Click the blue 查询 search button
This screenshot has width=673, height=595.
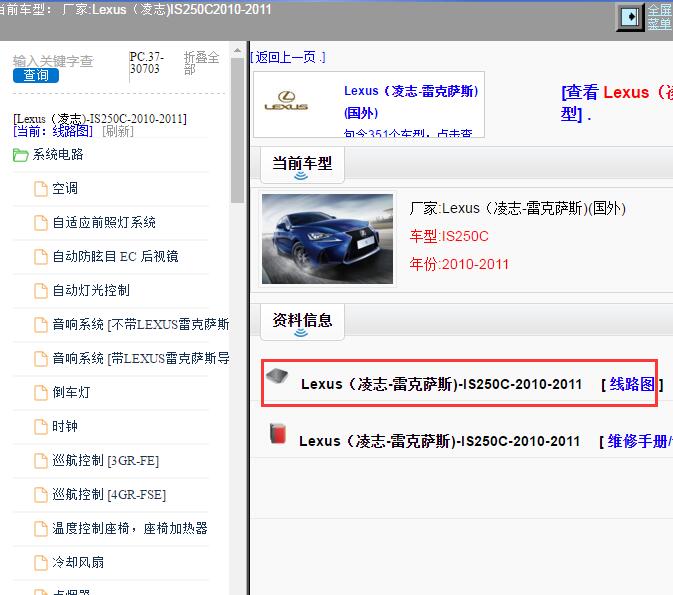36,76
